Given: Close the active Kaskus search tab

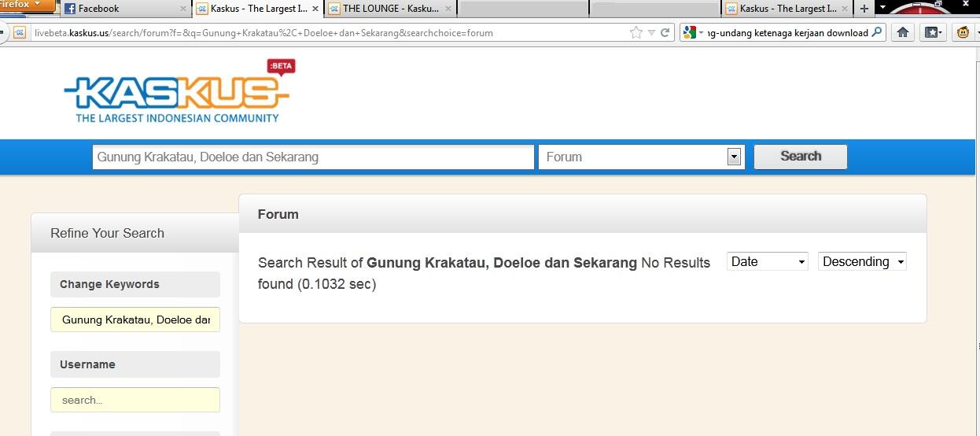Looking at the screenshot, I should [x=315, y=9].
